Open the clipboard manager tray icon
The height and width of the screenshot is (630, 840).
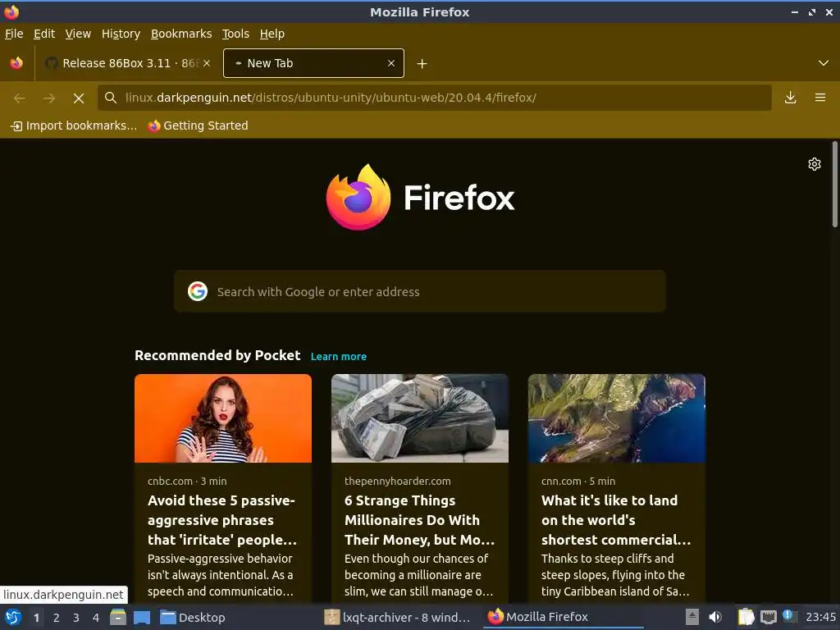[x=746, y=617]
